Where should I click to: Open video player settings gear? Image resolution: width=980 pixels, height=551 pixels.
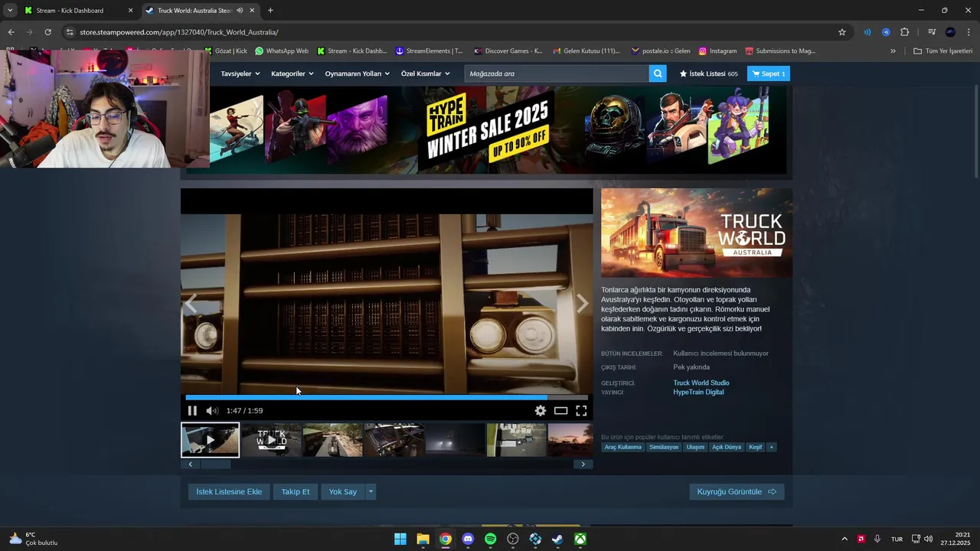(541, 411)
